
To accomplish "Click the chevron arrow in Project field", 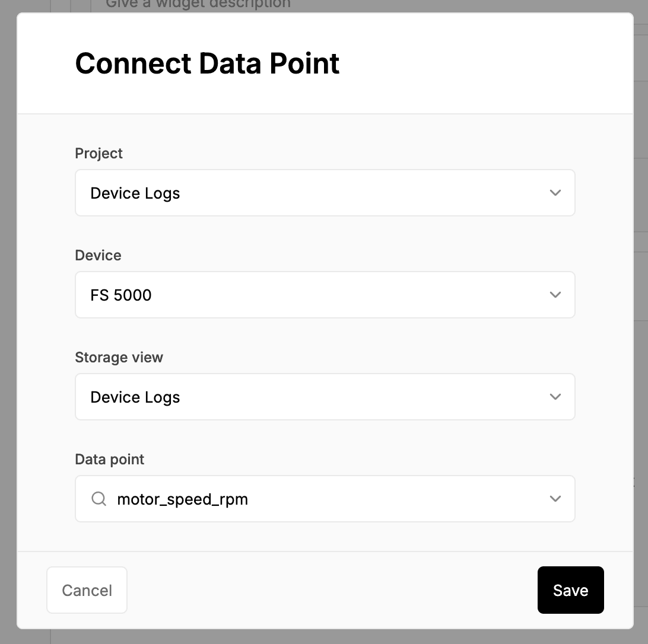I will [555, 193].
